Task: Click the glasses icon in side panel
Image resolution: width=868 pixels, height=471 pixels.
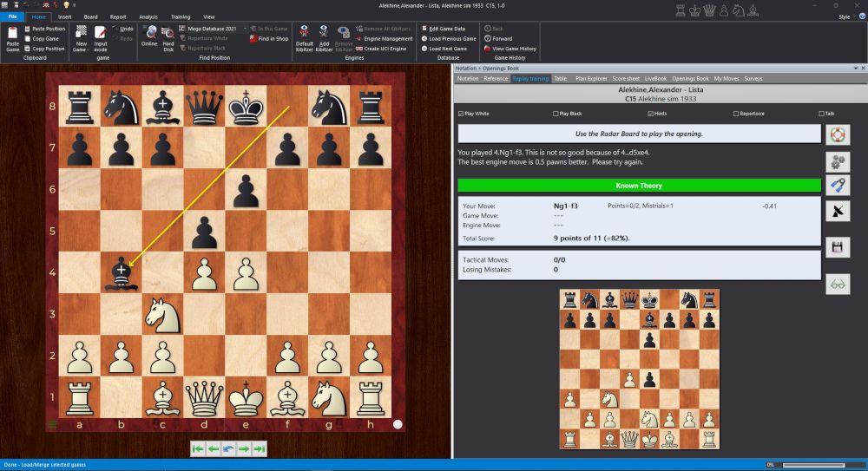Action: (838, 284)
